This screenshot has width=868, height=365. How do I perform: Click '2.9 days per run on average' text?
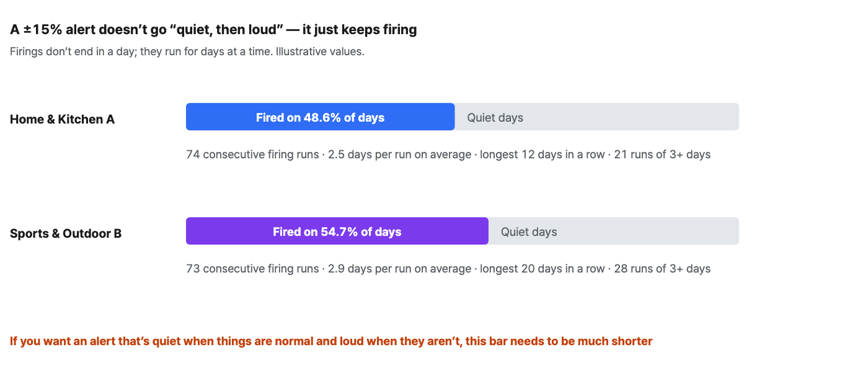click(x=399, y=269)
